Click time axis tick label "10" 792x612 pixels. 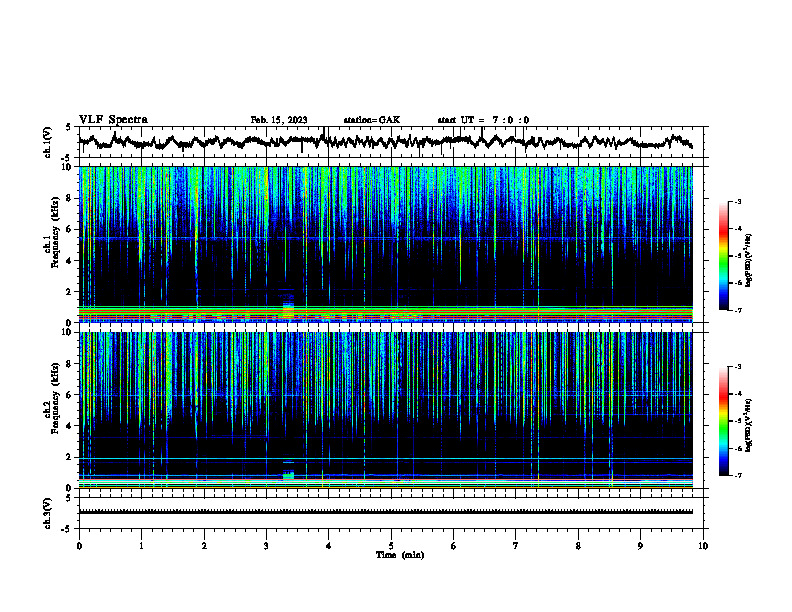pyautogui.click(x=703, y=546)
